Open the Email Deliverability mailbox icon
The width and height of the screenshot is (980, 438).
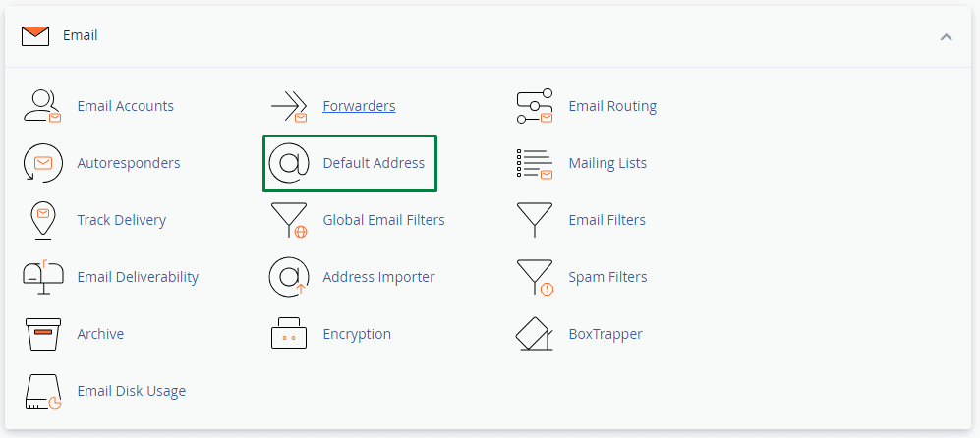pyautogui.click(x=42, y=277)
